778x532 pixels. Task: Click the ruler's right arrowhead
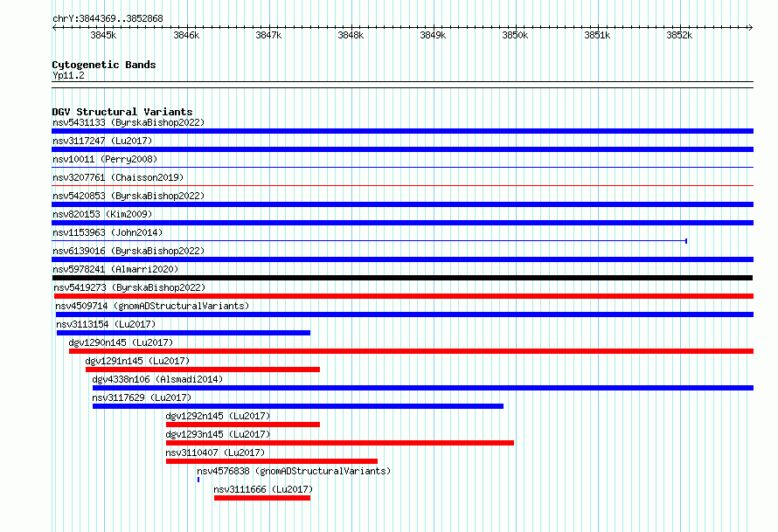click(x=751, y=28)
